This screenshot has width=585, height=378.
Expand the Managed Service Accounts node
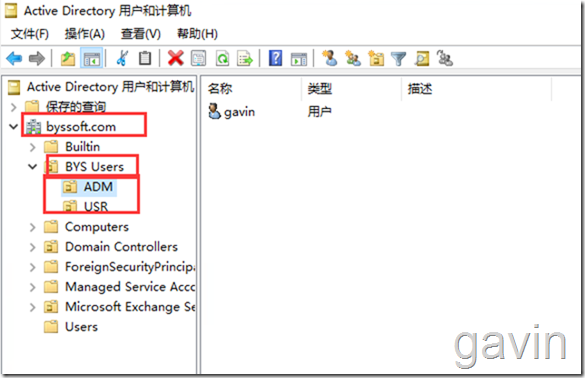pyautogui.click(x=32, y=287)
